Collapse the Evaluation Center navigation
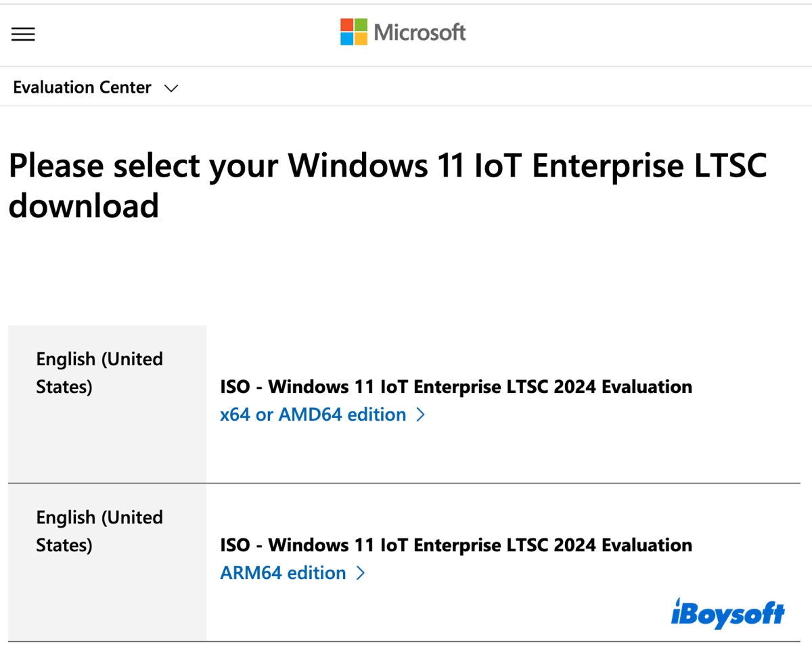Image resolution: width=812 pixels, height=652 pixels. click(x=171, y=88)
